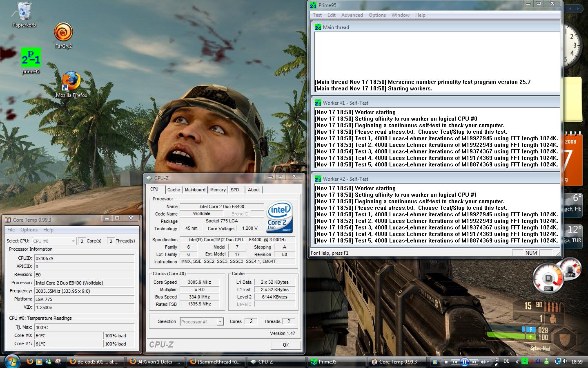Open the Window menu in Prime95

401,15
